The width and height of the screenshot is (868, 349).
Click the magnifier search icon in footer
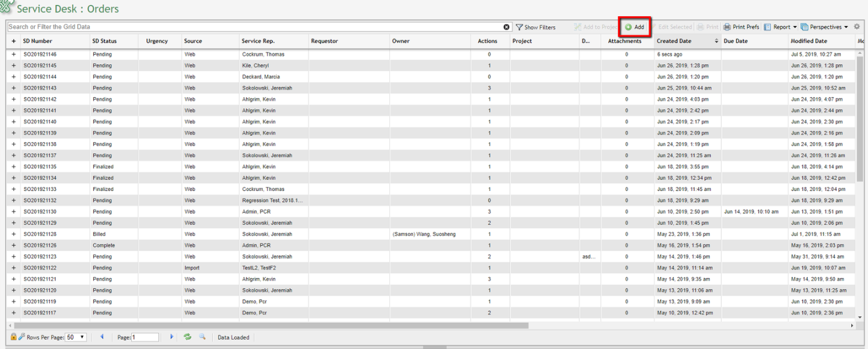[x=203, y=337]
